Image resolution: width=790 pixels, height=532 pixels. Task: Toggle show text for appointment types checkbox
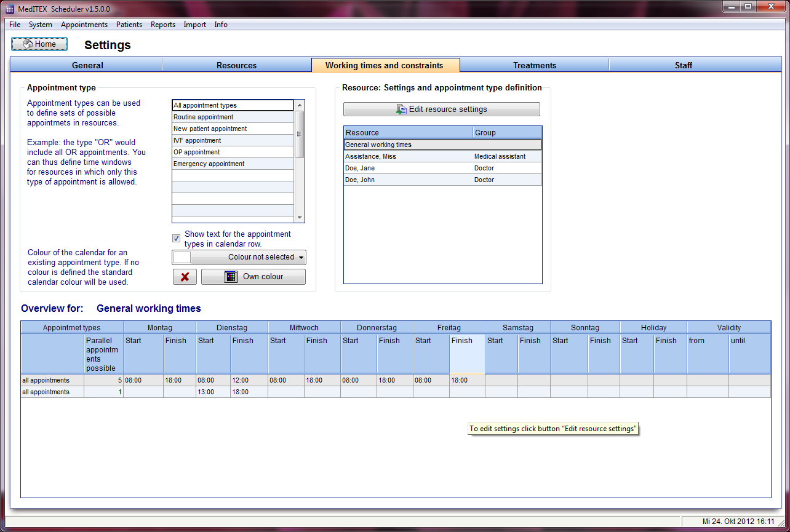(x=177, y=238)
